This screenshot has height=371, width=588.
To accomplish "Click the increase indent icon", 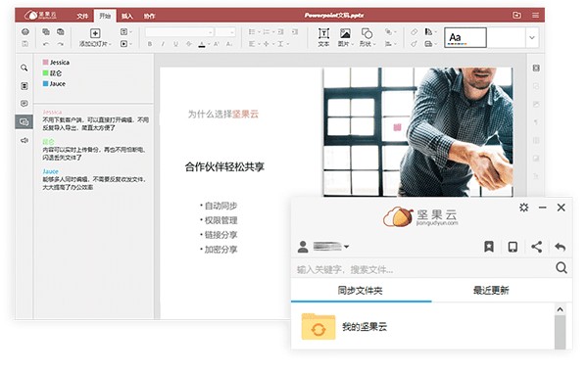I will point(295,32).
